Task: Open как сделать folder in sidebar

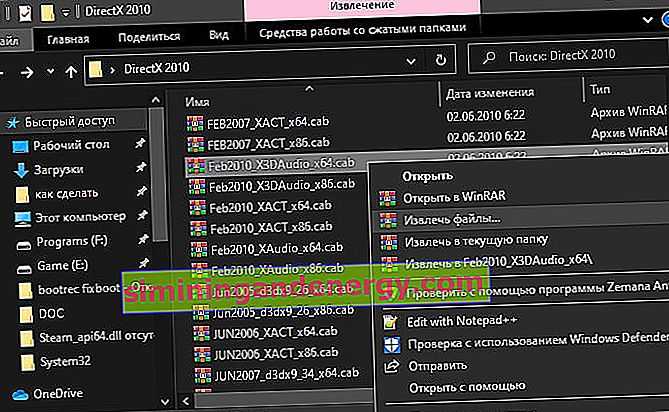Action: [66, 194]
